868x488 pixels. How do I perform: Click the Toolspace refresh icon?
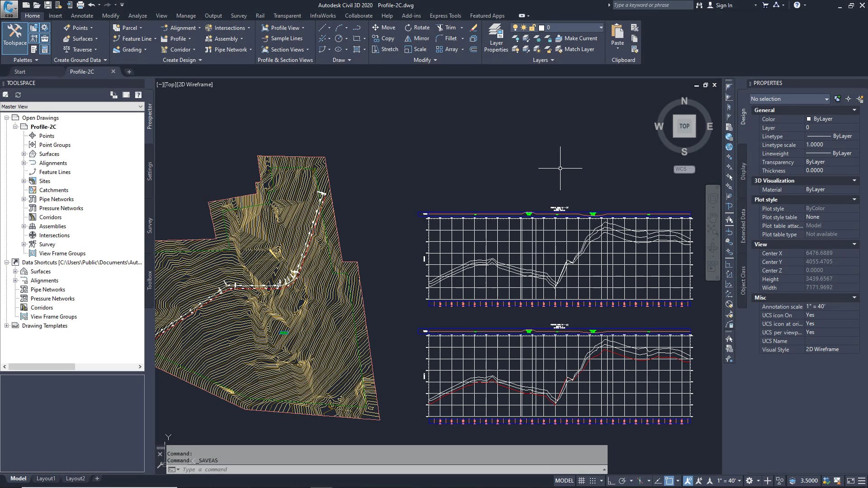point(18,95)
